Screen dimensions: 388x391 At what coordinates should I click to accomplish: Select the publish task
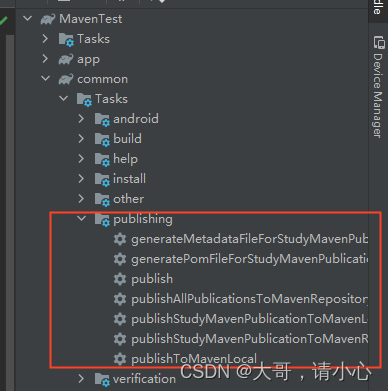coord(152,279)
